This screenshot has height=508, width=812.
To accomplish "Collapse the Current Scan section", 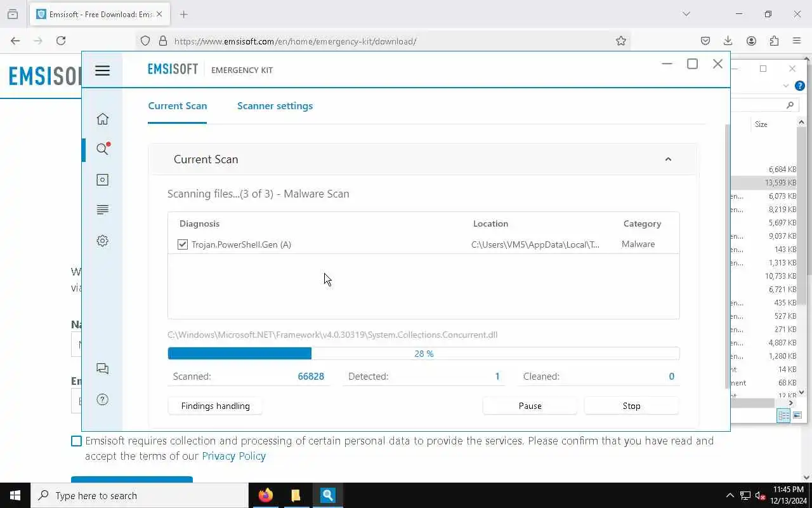I will (668, 159).
